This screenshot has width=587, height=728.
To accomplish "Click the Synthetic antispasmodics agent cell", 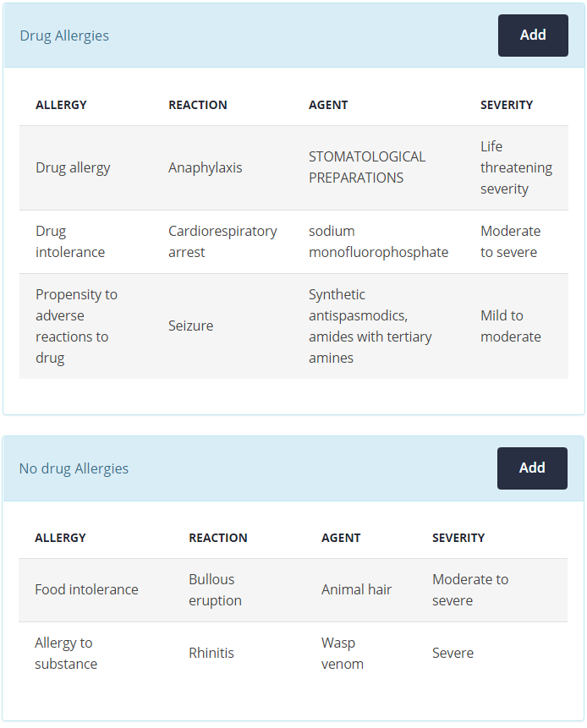I will click(370, 326).
